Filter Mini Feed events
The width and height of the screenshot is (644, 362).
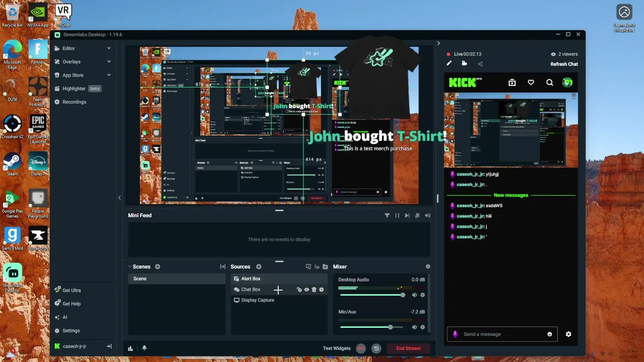point(387,216)
